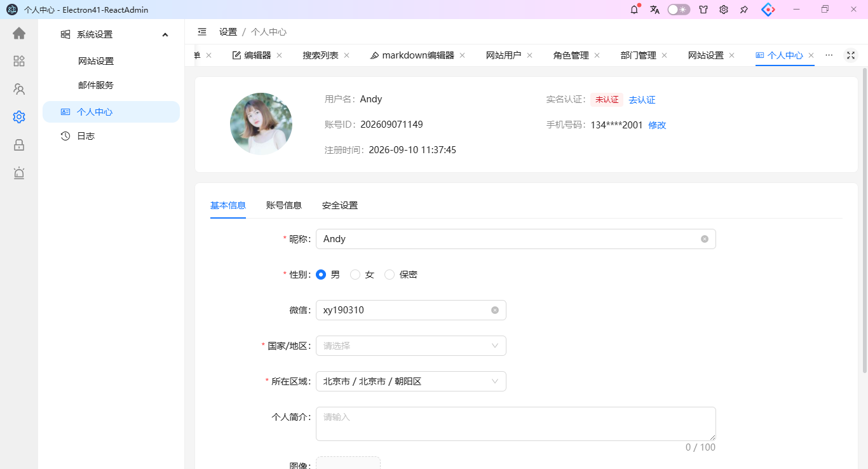Open the markdown编辑器 tab
The height and width of the screenshot is (469, 868).
pyautogui.click(x=412, y=55)
